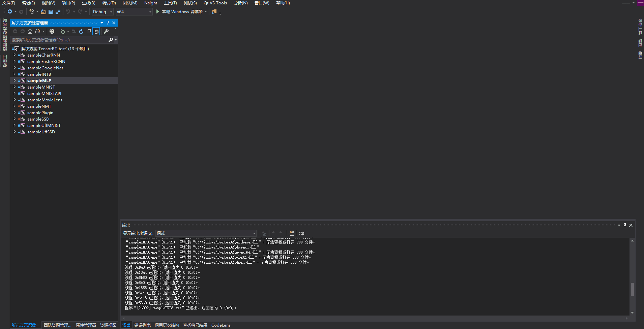Clear all output text icon
644x329 pixels.
(x=292, y=233)
